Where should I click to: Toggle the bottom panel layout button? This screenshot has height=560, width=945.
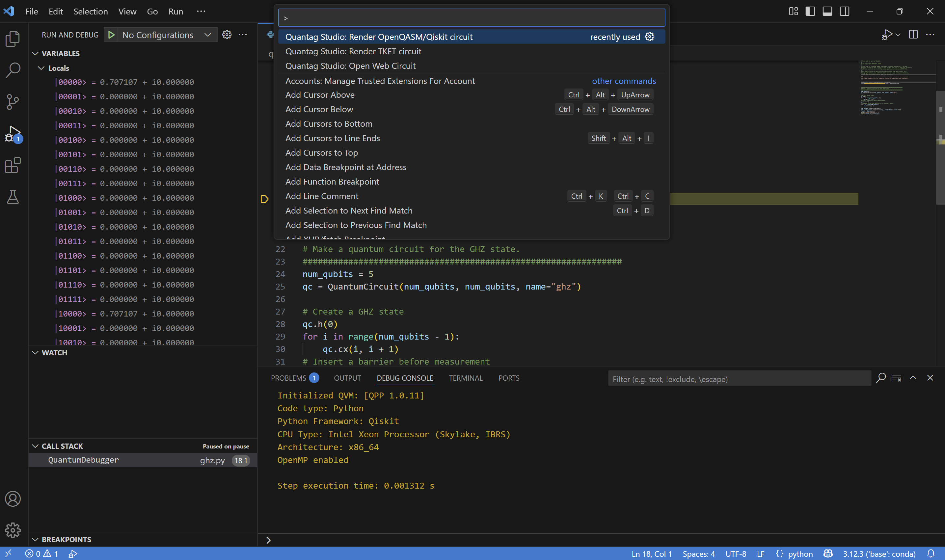click(x=827, y=11)
